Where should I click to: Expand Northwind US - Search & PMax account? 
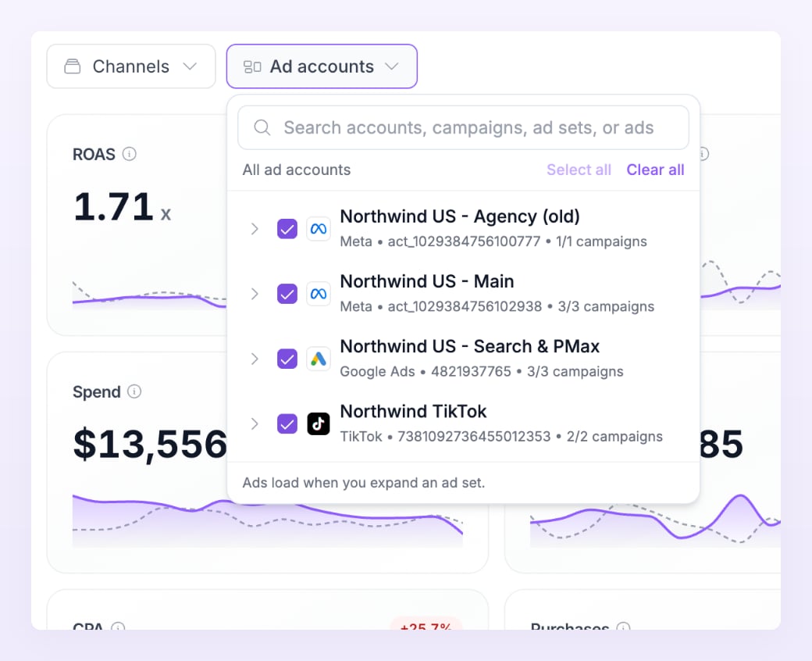pos(255,359)
